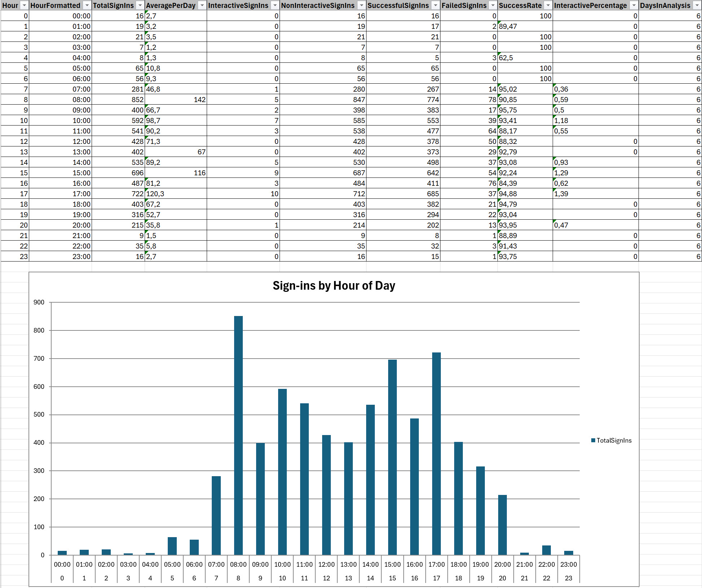Viewport: 702px width, 588px height.
Task: Open the NonInteractiveSignIns filter arrow
Action: [361, 5]
